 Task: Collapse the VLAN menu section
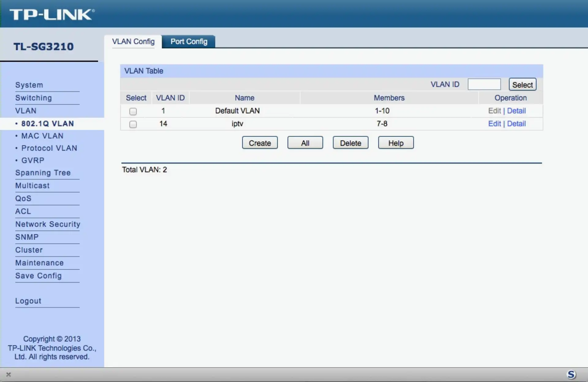[x=26, y=111]
